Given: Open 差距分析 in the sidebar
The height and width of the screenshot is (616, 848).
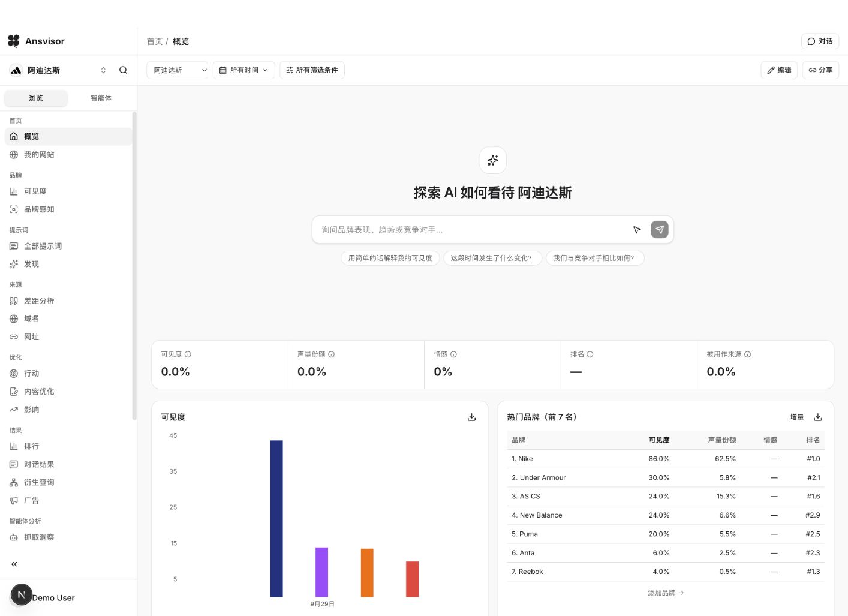Looking at the screenshot, I should 68,301.
